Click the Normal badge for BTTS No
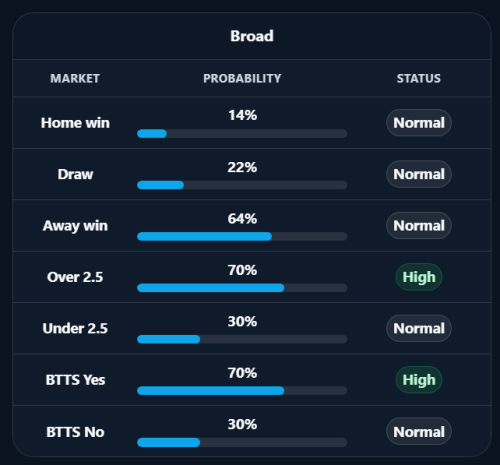The height and width of the screenshot is (465, 500). (x=419, y=432)
